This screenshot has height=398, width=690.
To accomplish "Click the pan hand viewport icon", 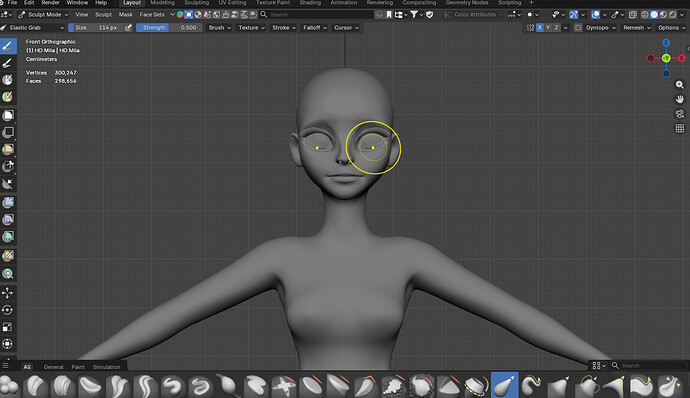I will pyautogui.click(x=680, y=99).
